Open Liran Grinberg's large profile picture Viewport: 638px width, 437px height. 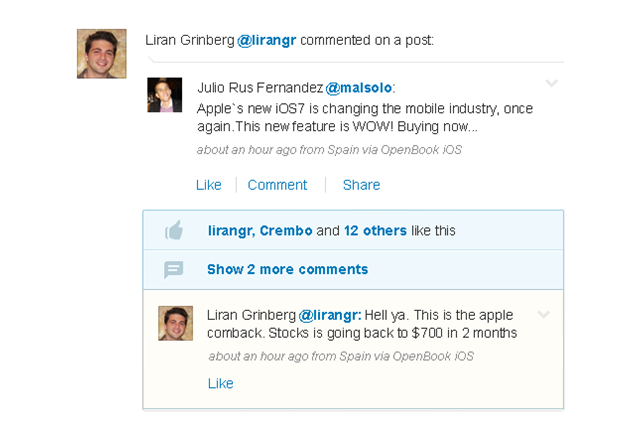point(102,53)
